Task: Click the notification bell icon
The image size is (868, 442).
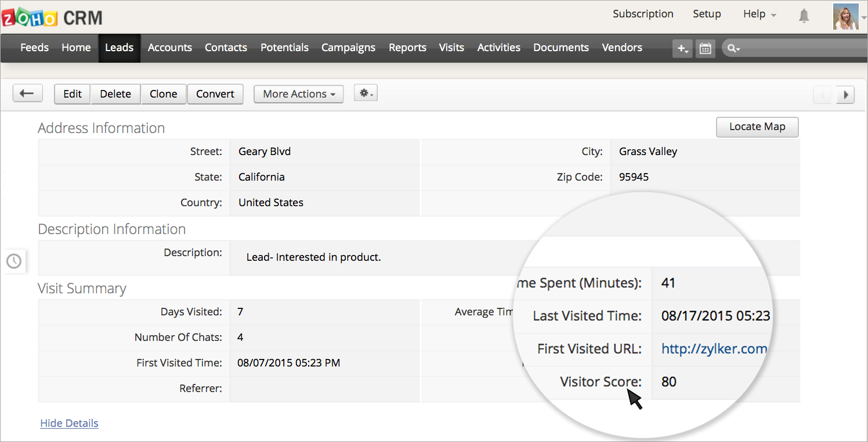Action: pyautogui.click(x=804, y=16)
